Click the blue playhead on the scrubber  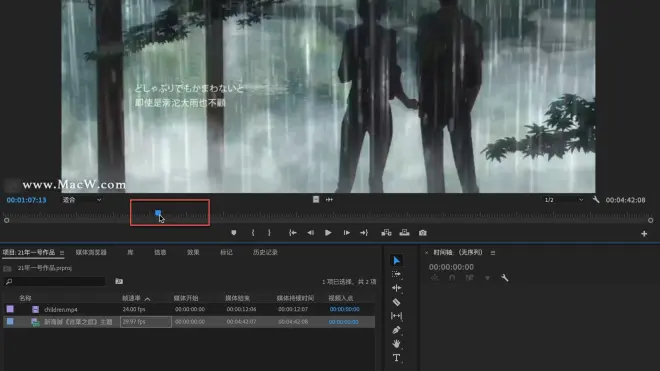click(158, 213)
